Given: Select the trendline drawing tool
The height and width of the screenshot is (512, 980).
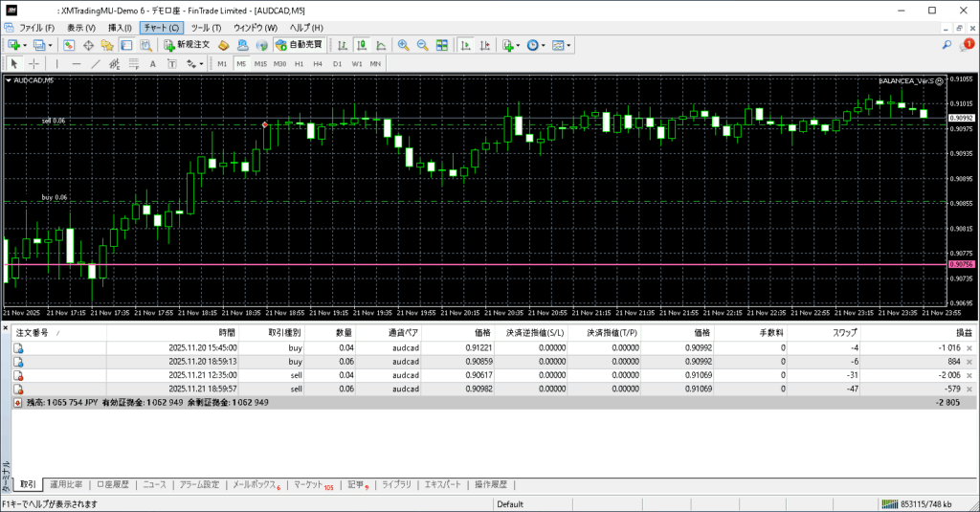Looking at the screenshot, I should click(x=96, y=64).
